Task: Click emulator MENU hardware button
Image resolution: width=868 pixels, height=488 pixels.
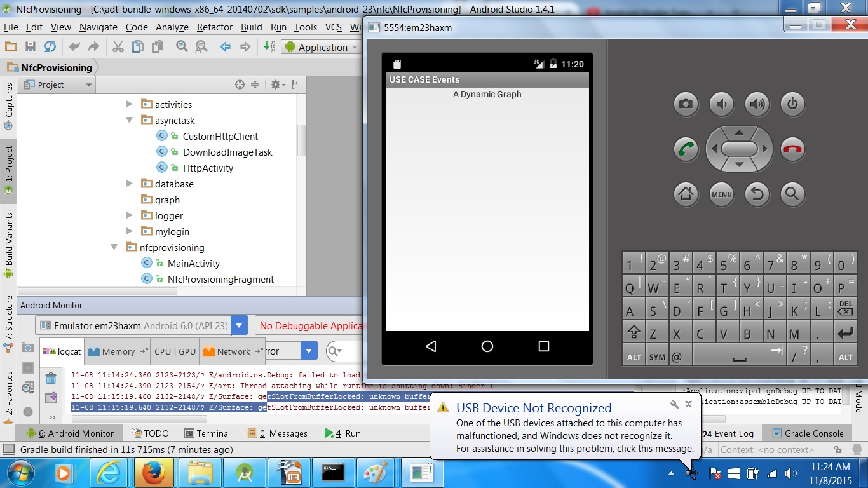Action: [x=721, y=194]
